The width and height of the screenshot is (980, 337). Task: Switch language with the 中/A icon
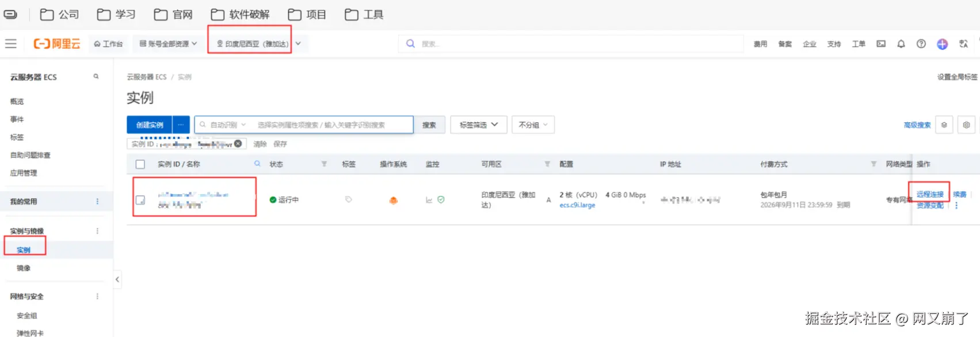point(963,44)
